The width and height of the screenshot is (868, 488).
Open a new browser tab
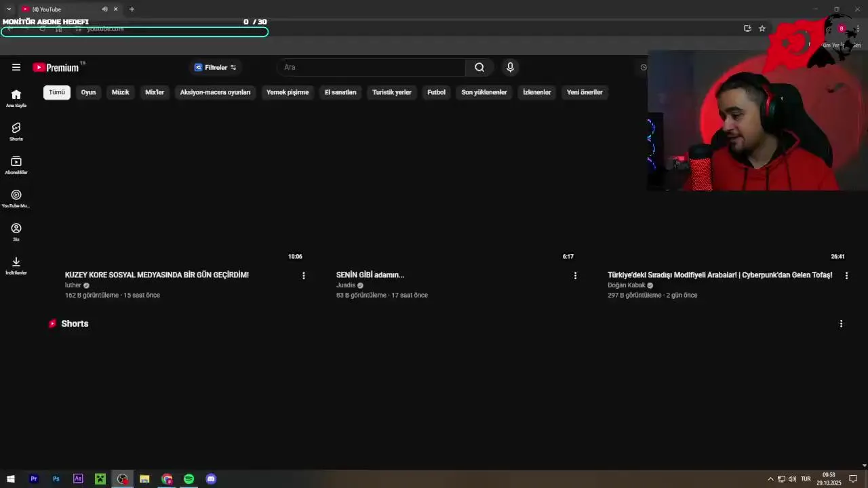pos(132,9)
